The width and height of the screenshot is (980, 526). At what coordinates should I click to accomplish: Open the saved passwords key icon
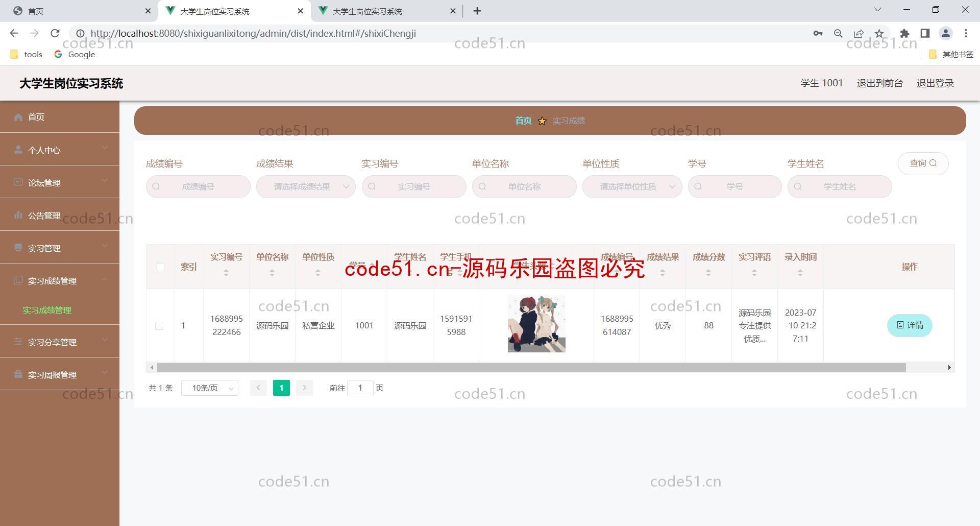pyautogui.click(x=818, y=33)
